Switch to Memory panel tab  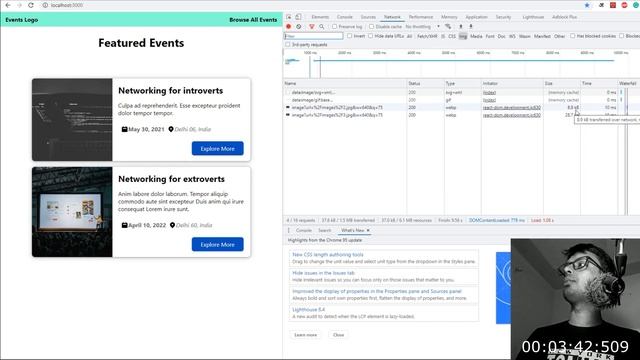[449, 17]
